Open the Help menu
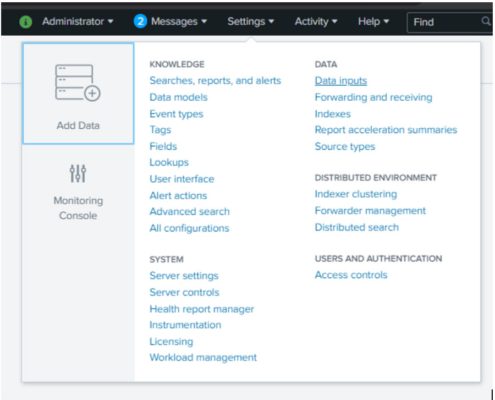495x400 pixels. coord(373,22)
